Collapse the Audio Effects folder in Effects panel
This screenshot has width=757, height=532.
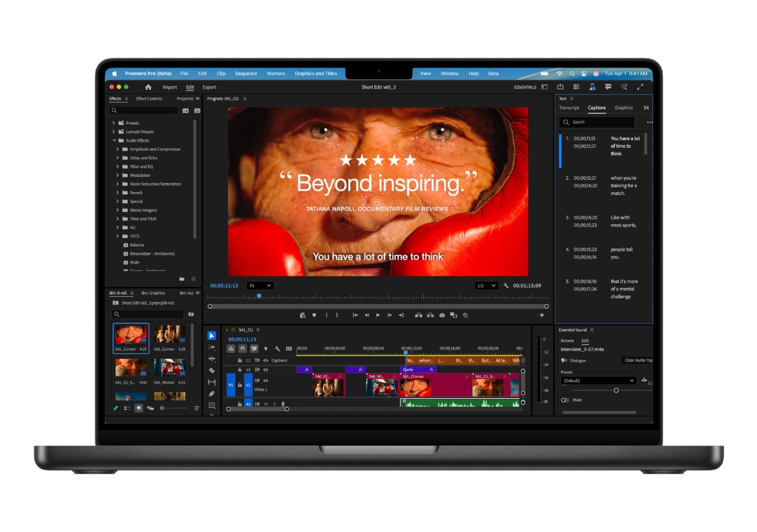115,140
